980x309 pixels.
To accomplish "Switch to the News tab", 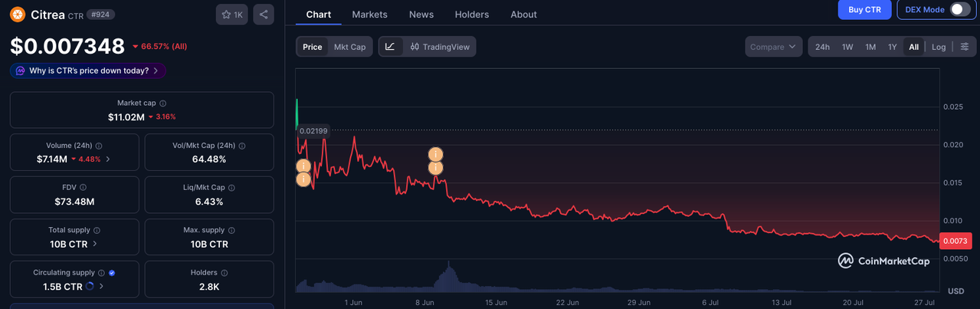I will click(x=421, y=14).
